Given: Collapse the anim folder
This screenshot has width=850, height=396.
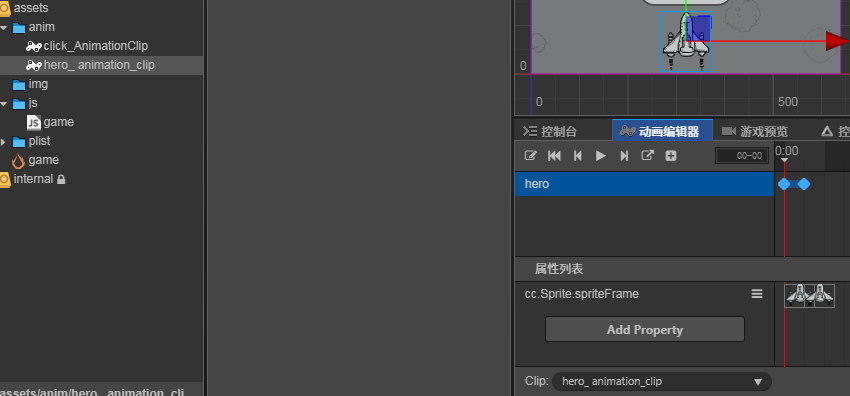Looking at the screenshot, I should (x=3, y=27).
